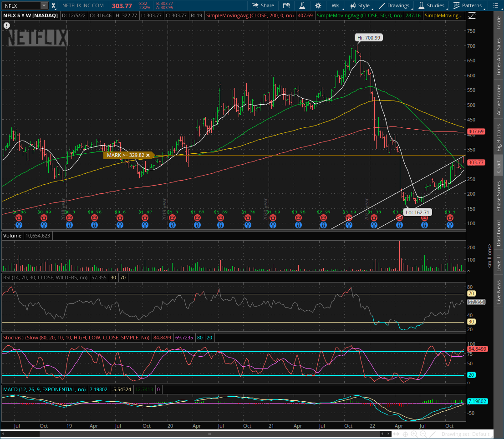Click the Volume study label
This screenshot has width=504, height=439.
click(12, 236)
